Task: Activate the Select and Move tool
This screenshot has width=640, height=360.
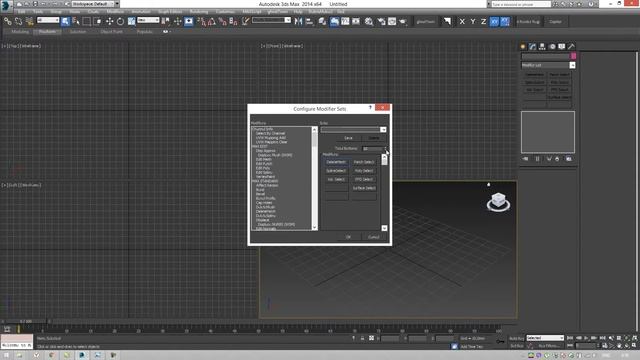Action: [109, 21]
